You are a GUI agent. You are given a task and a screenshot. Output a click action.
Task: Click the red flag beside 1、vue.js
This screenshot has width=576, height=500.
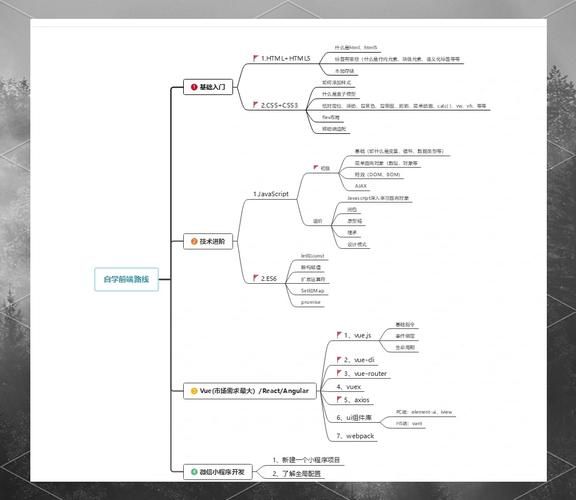point(339,335)
